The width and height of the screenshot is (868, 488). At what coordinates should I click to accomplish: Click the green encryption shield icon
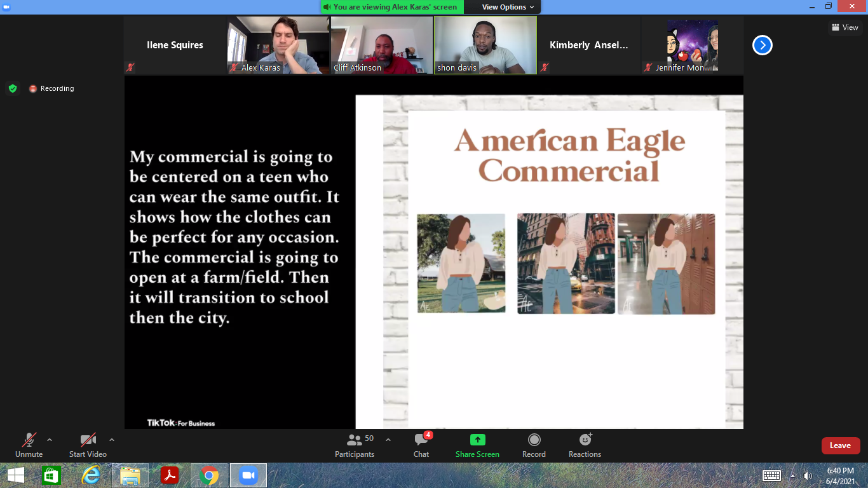tap(13, 88)
